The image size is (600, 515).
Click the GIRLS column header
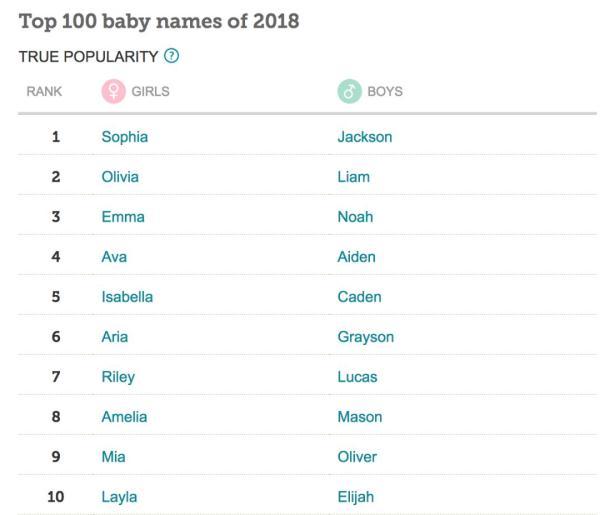150,91
